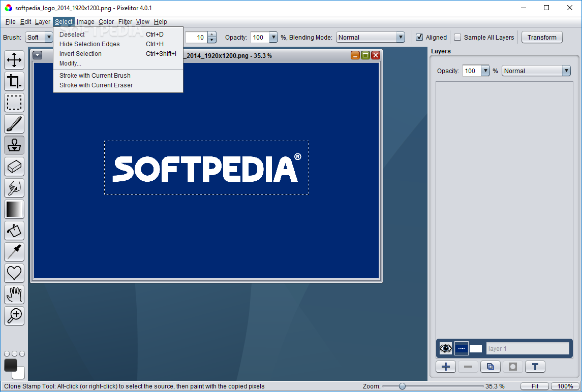Image resolution: width=582 pixels, height=392 pixels.
Task: Open the Layer menu
Action: pyautogui.click(x=43, y=21)
